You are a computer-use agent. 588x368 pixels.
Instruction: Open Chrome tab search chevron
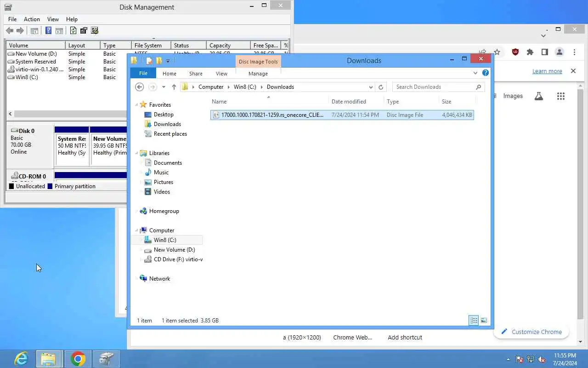pos(543,35)
